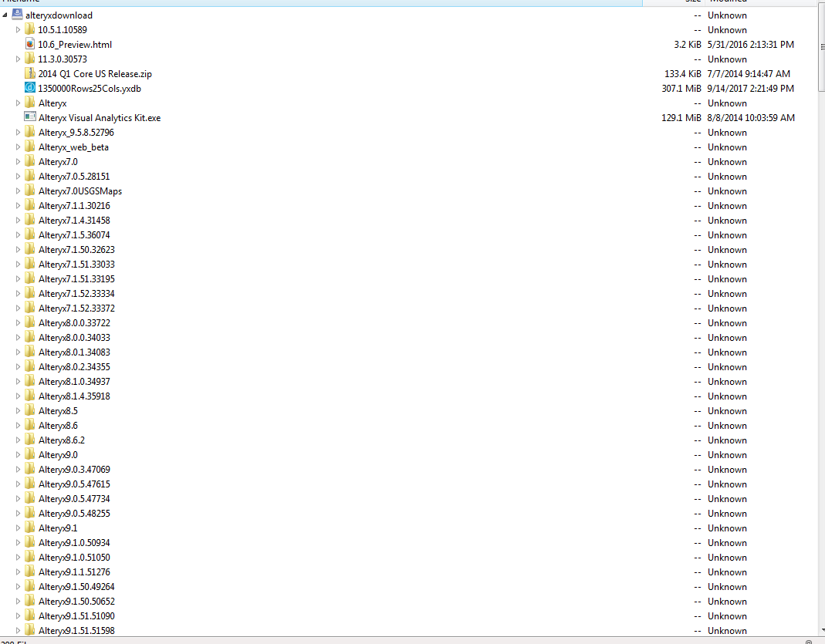The image size is (825, 644).
Task: Click the folder icon for Alteryx8.0.1.34083
Action: (30, 352)
